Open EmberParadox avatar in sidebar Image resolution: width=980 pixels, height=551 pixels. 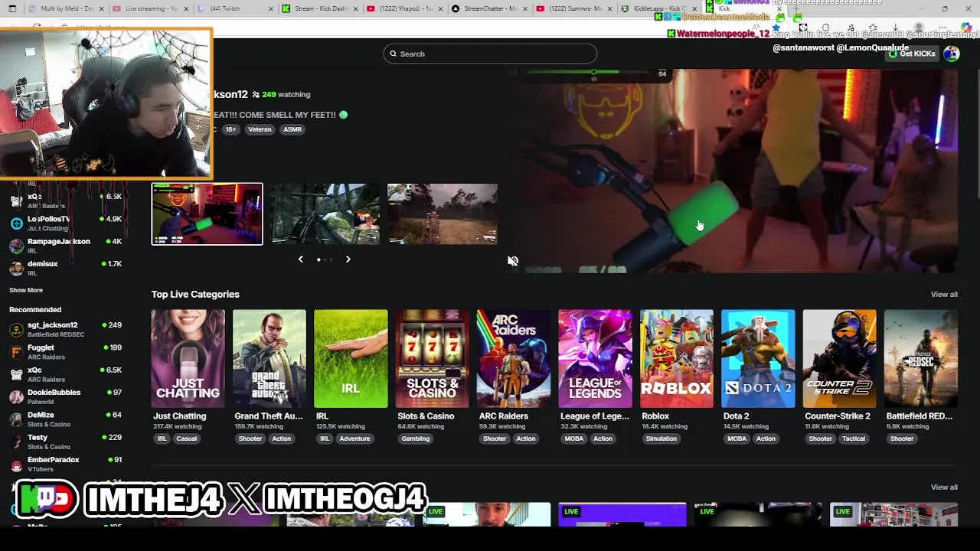pos(16,465)
